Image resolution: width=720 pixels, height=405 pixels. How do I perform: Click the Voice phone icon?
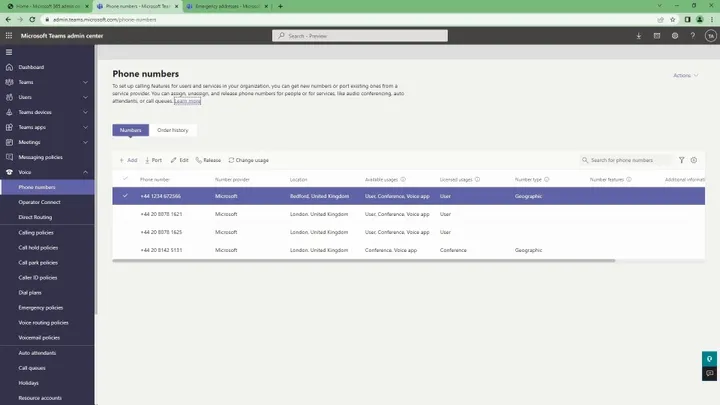(x=9, y=172)
